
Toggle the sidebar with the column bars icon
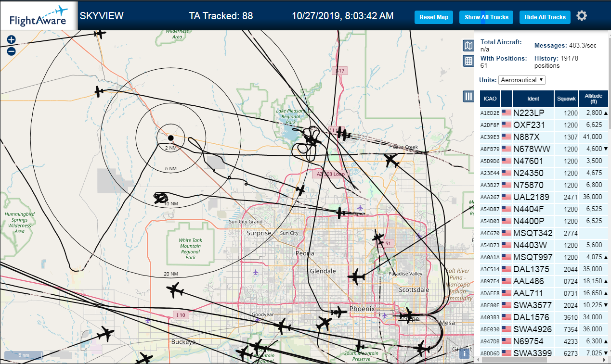pyautogui.click(x=468, y=96)
